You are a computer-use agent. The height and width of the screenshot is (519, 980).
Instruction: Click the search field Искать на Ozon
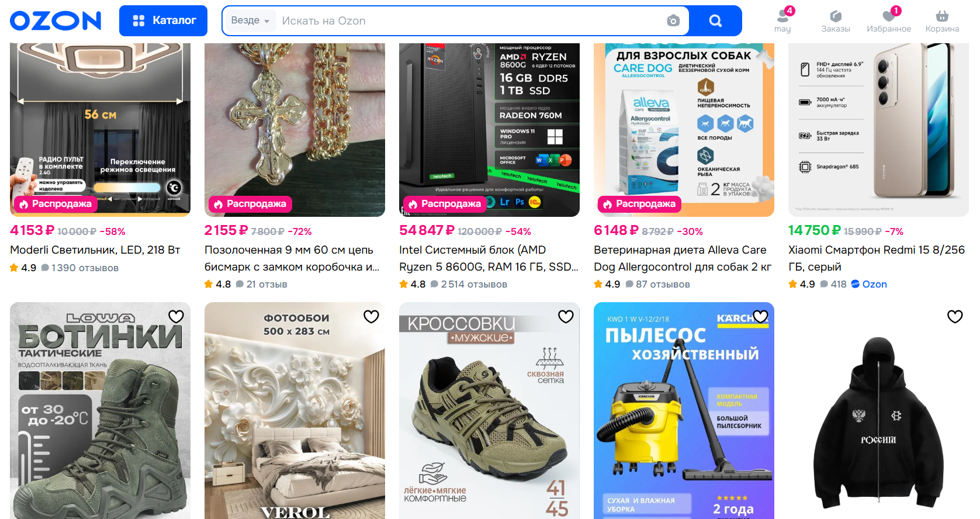(x=469, y=21)
